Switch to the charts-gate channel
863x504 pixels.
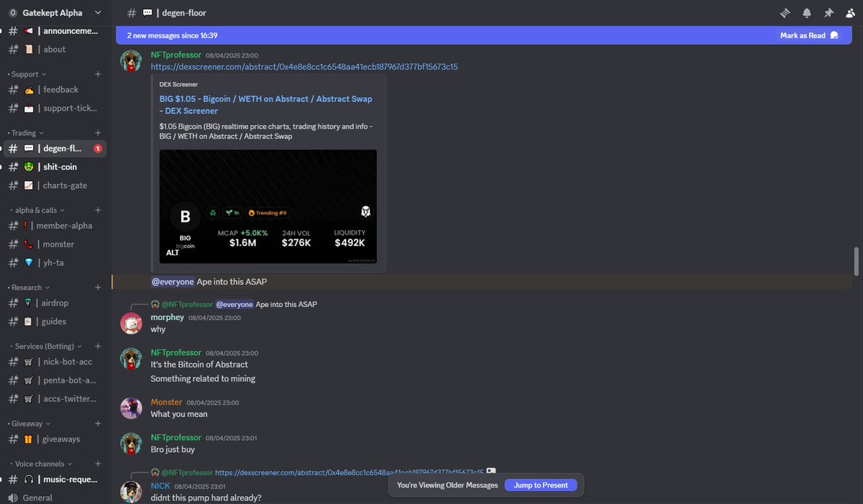[x=55, y=185]
